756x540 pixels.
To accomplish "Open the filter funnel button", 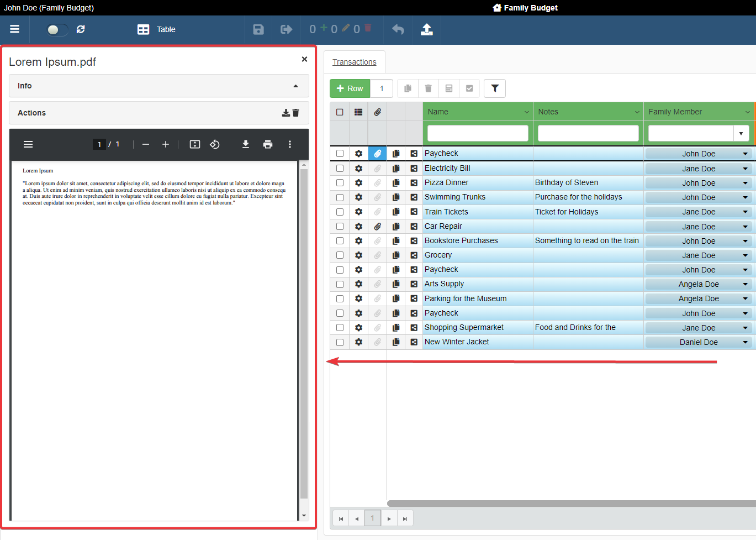I will (x=495, y=88).
